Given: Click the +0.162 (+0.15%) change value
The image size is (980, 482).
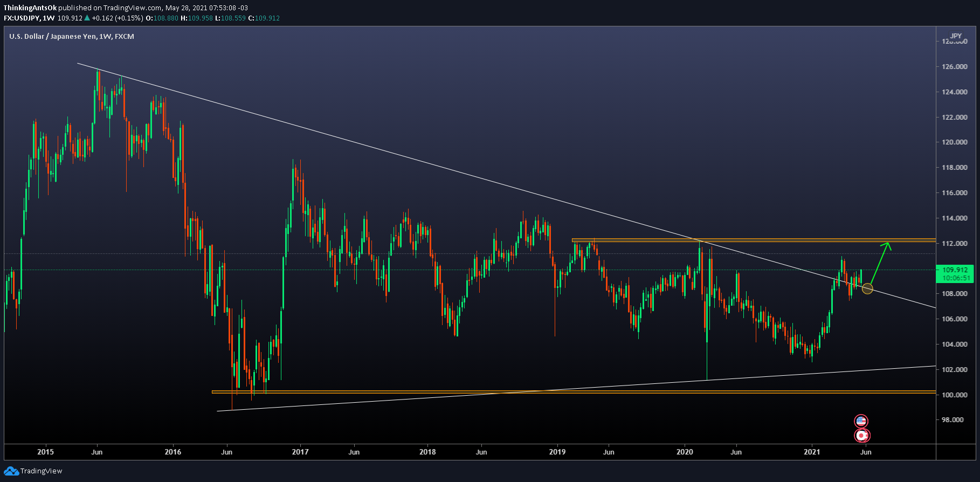Looking at the screenshot, I should (x=118, y=18).
